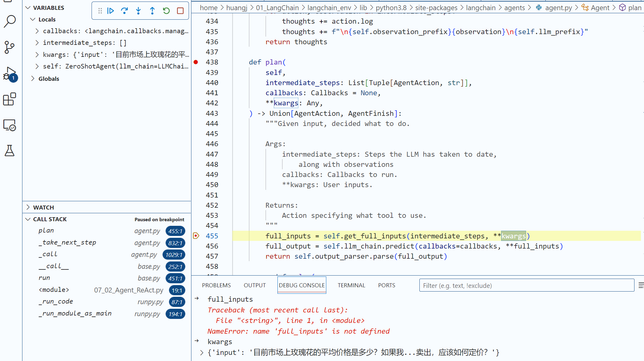
Task: Switch to the PROBLEMS tab
Action: pos(216,285)
